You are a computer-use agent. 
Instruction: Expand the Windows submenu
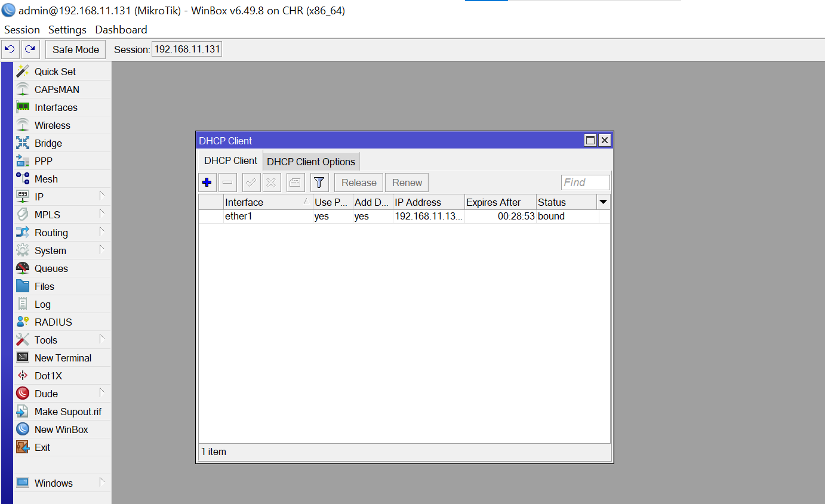click(102, 482)
